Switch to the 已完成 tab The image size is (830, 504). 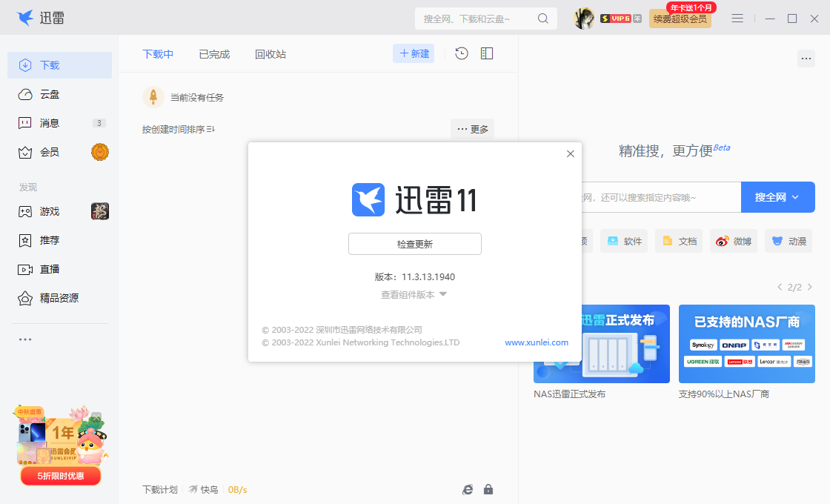click(213, 53)
